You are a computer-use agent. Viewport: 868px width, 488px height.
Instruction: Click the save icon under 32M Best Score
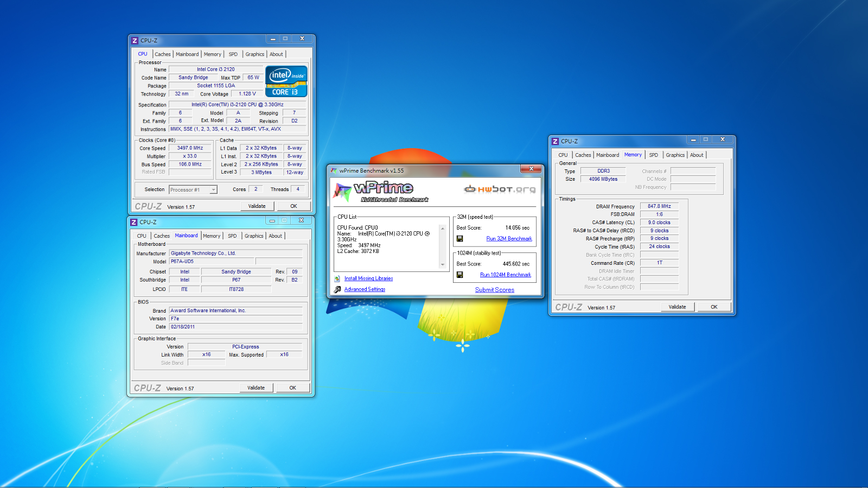click(459, 239)
